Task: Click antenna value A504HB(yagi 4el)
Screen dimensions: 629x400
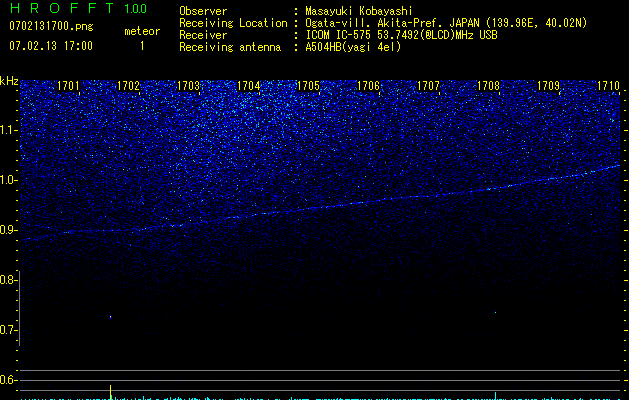Action: click(353, 47)
